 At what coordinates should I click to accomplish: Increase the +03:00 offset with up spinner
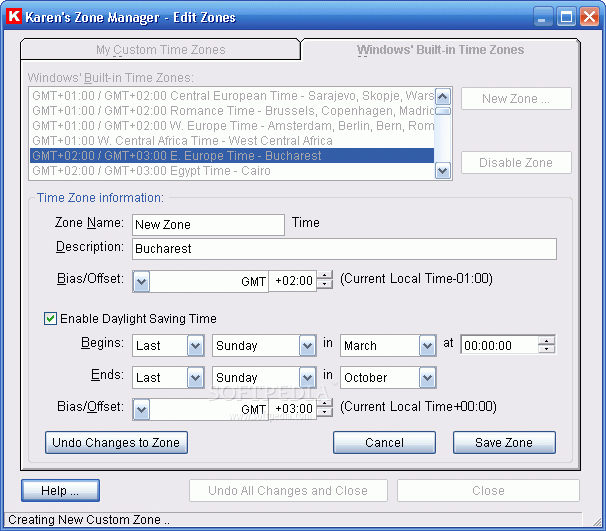(325, 404)
